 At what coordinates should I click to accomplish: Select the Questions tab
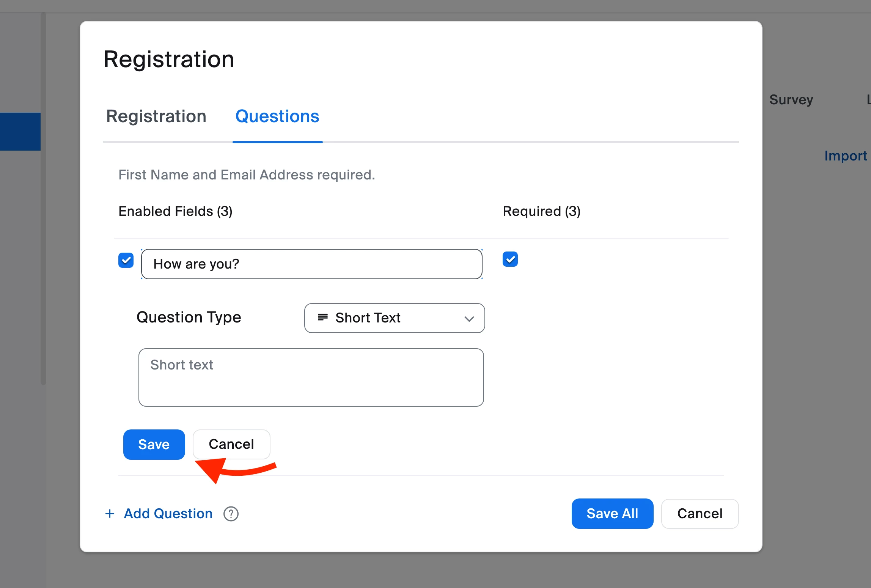277,116
